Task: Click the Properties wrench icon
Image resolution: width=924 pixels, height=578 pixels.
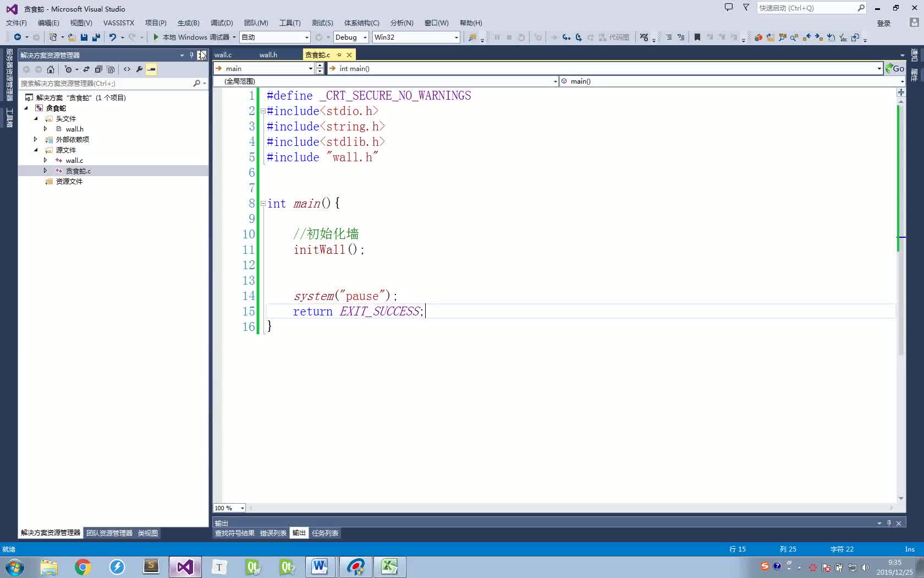Action: click(139, 69)
